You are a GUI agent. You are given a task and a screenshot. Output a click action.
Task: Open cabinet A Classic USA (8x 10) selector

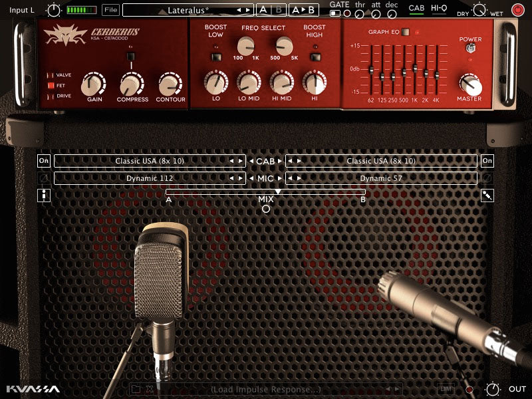click(150, 161)
